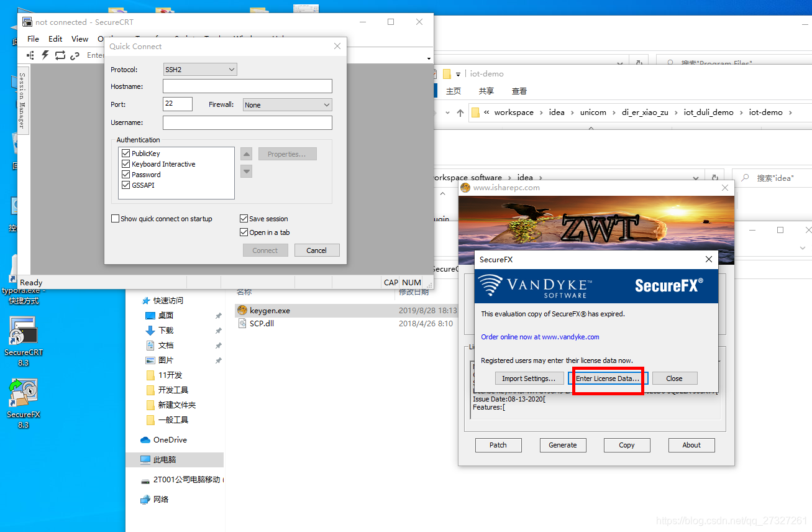
Task: Open the 主页 tab in iot-demo Explorer
Action: tap(454, 91)
